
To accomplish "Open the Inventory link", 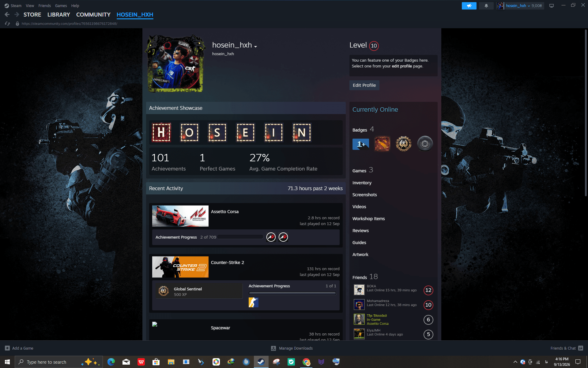I will pyautogui.click(x=362, y=183).
